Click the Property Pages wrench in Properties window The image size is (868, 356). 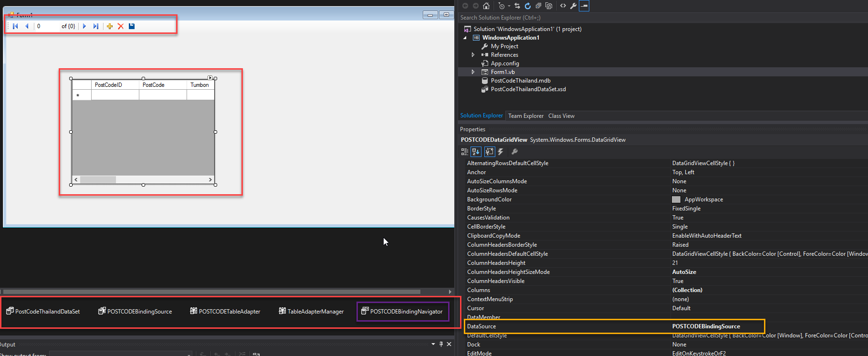[x=514, y=152]
